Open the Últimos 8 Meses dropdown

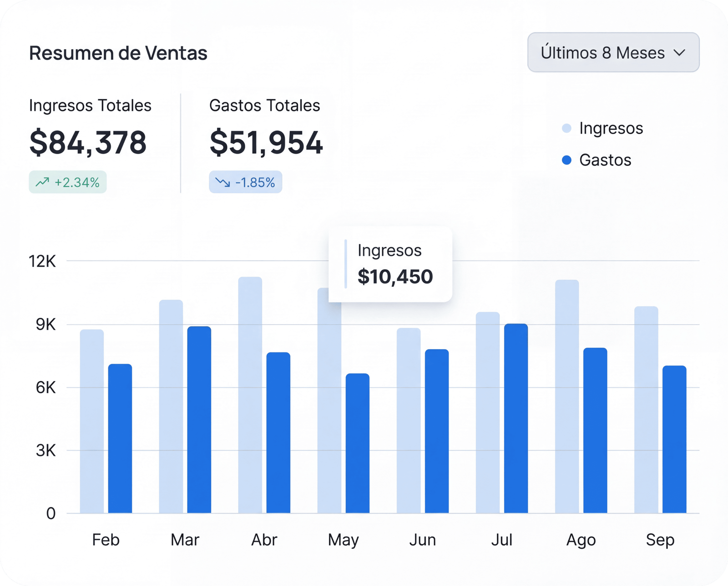pos(612,52)
